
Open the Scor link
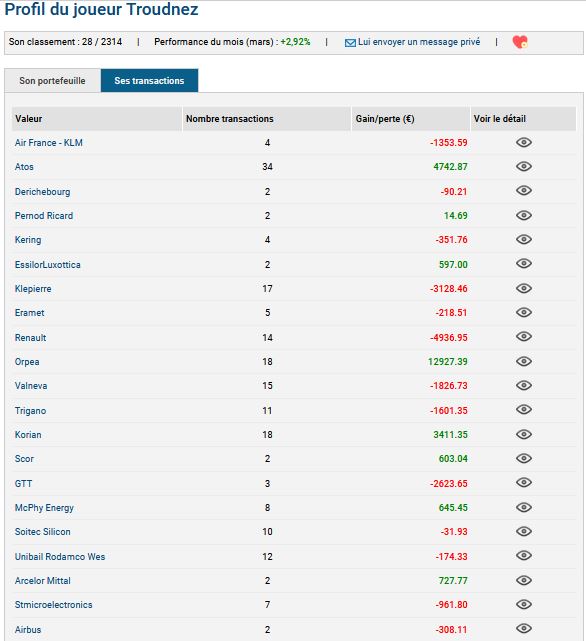coord(24,459)
